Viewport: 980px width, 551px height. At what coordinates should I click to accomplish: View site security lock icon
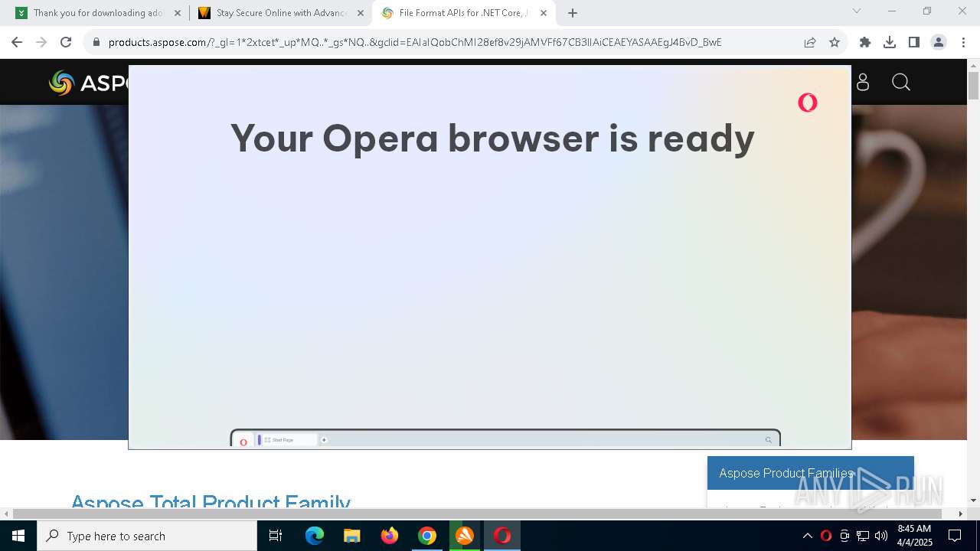96,42
